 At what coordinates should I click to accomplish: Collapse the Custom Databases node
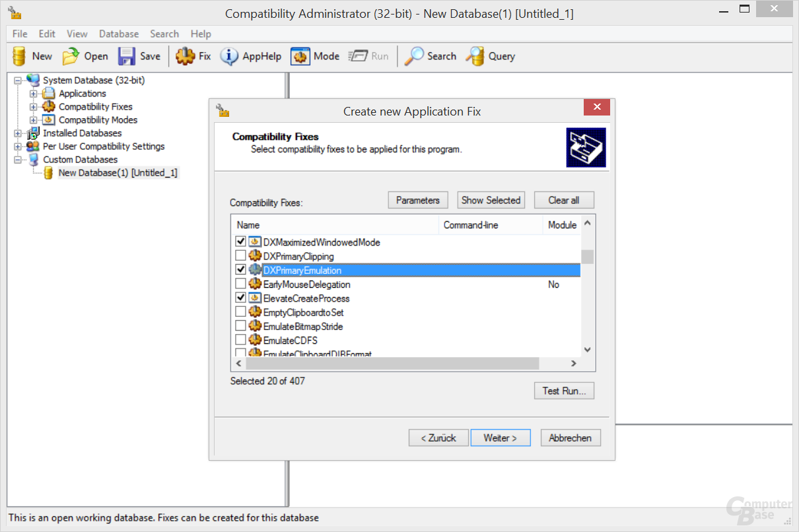(18, 160)
